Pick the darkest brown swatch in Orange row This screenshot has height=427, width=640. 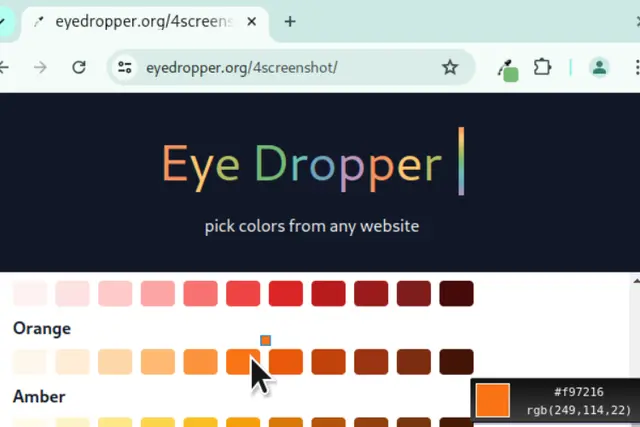pyautogui.click(x=456, y=361)
